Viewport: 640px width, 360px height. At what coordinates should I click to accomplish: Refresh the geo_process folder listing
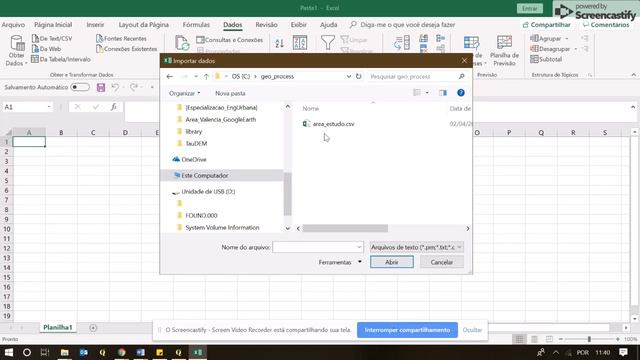(358, 76)
